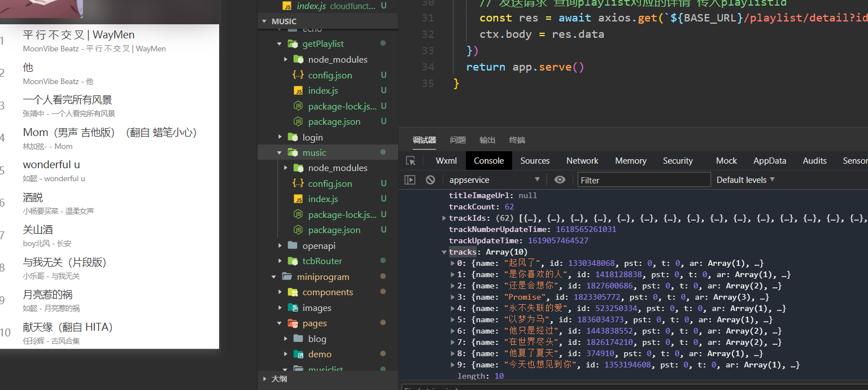The height and width of the screenshot is (390, 868).
Task: Switch to the 终端 terminal tab
Action: pyautogui.click(x=517, y=140)
